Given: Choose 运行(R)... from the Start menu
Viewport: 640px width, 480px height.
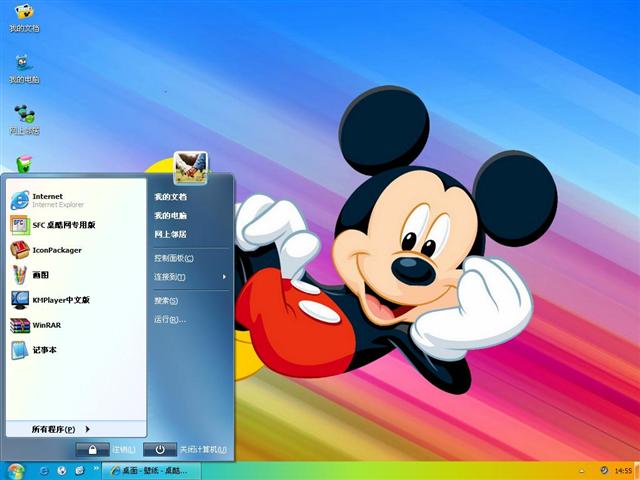Looking at the screenshot, I should point(170,320).
